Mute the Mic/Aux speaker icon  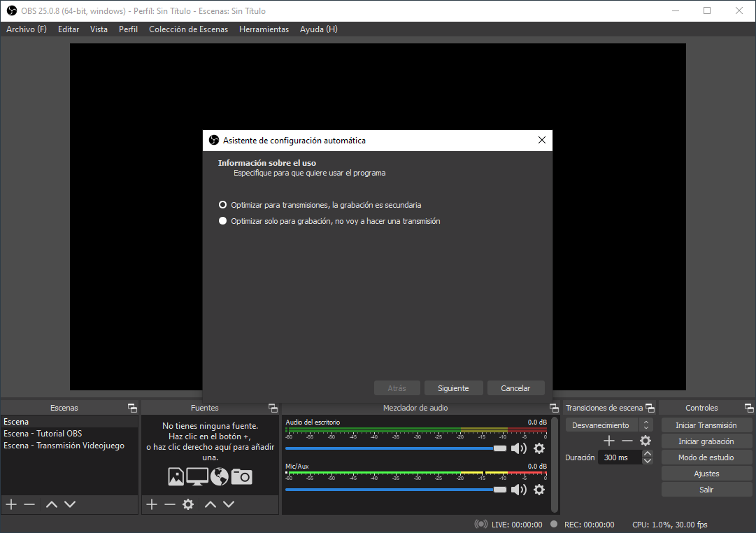(x=519, y=490)
